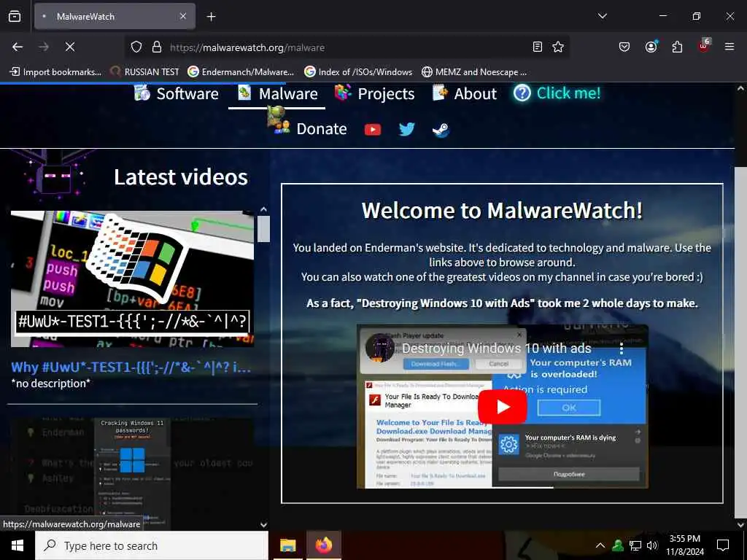Viewport: 747px width, 560px height.
Task: Close the MalwareWatch tab
Action: pyautogui.click(x=183, y=16)
